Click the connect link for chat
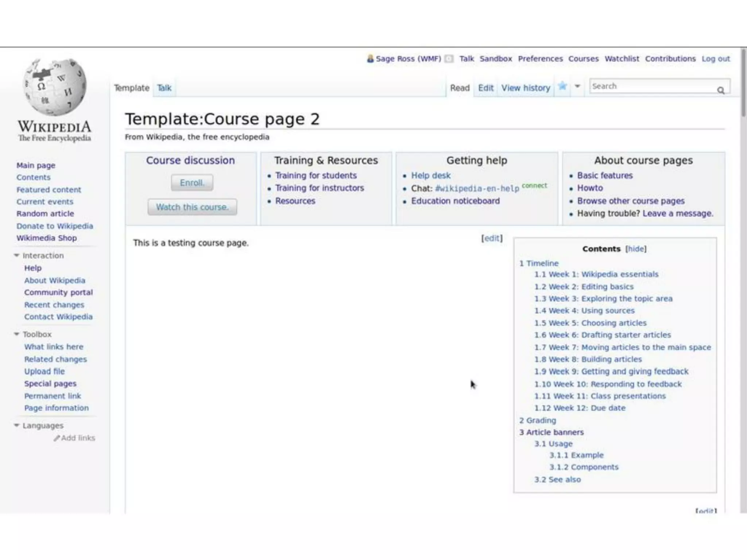Image resolution: width=747 pixels, height=560 pixels. (534, 186)
